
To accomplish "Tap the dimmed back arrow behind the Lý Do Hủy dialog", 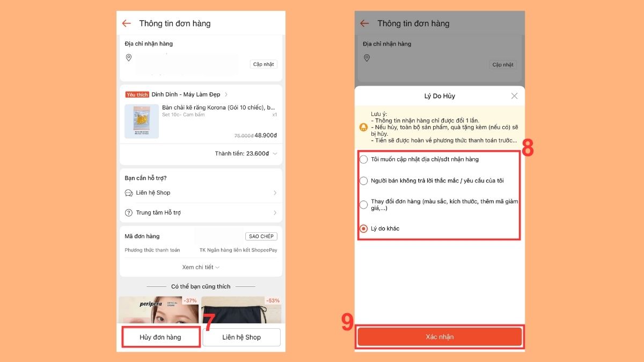I will coord(365,24).
